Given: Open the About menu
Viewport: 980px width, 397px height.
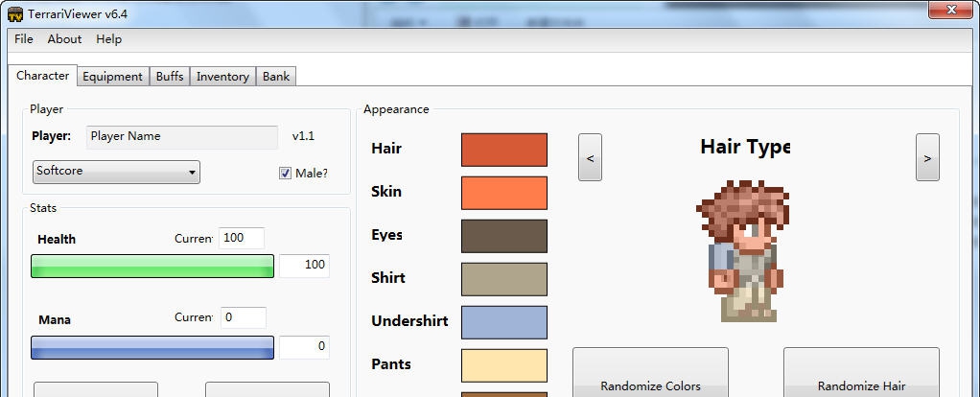Looking at the screenshot, I should pyautogui.click(x=64, y=38).
